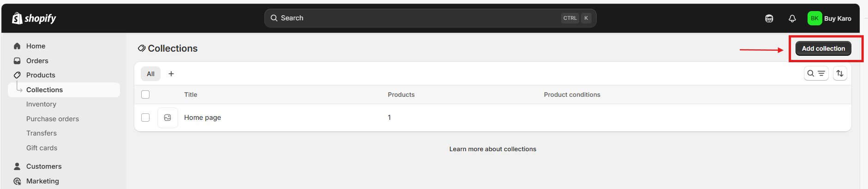Click the Home page collection image icon
Screen dimensions: 868x189
click(x=168, y=118)
